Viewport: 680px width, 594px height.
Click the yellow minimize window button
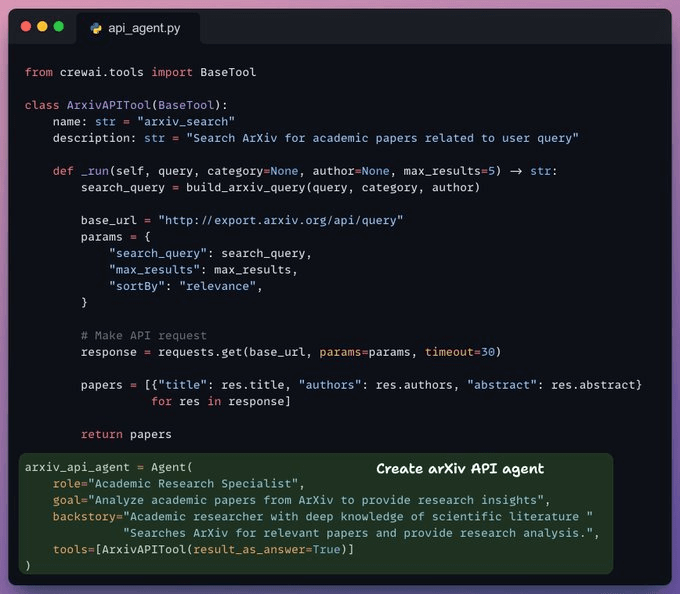pos(42,26)
